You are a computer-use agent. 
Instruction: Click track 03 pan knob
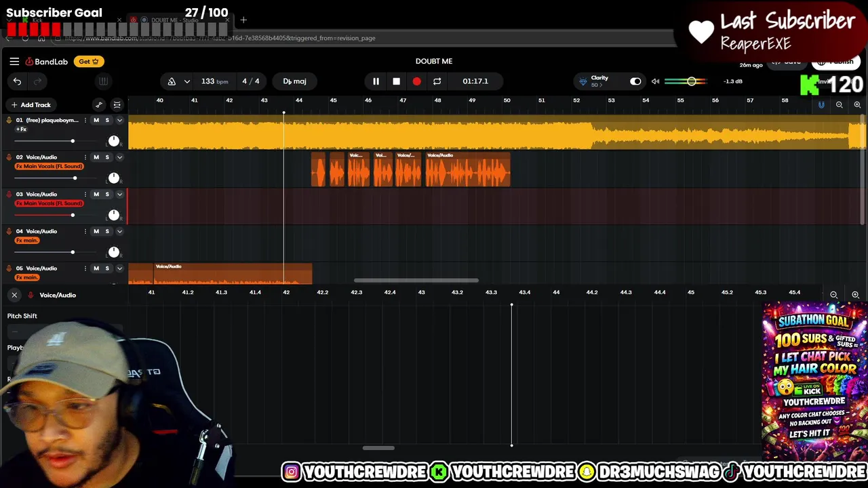(x=114, y=215)
